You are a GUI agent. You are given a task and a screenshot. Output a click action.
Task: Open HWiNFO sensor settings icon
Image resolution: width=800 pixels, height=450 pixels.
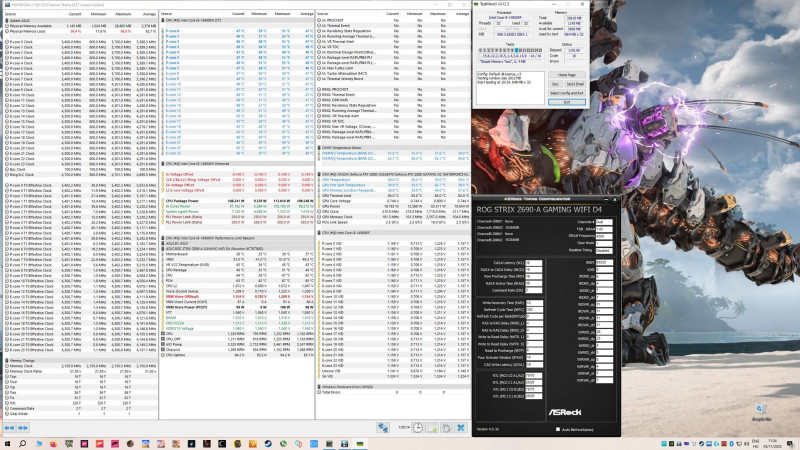coord(446,428)
